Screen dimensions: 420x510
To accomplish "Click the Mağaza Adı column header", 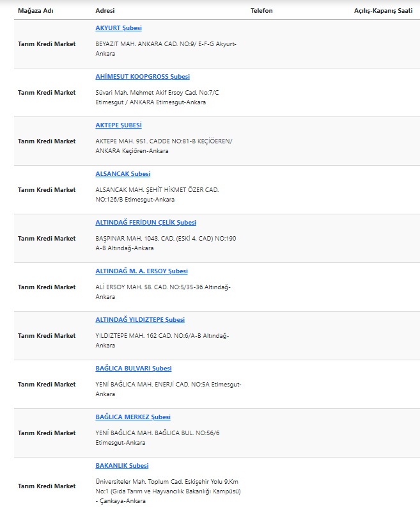I will (35, 11).
